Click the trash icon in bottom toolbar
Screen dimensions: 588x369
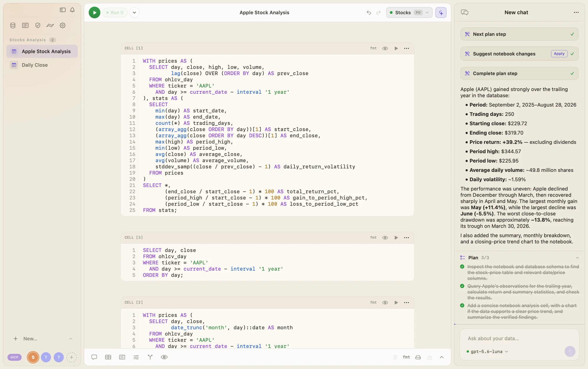click(x=395, y=357)
